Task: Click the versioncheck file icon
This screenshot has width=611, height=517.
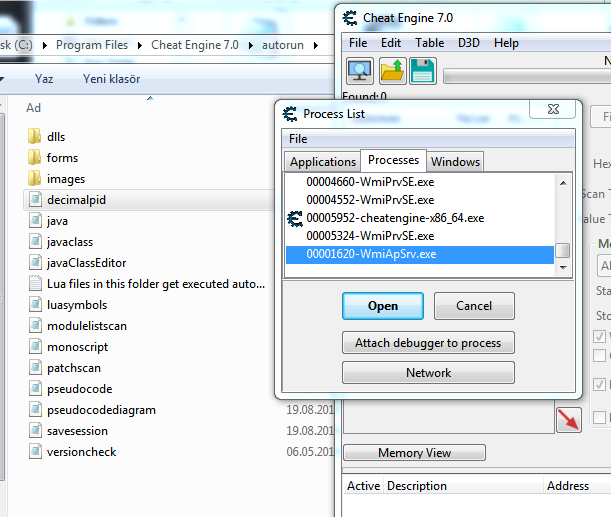Action: tap(35, 452)
